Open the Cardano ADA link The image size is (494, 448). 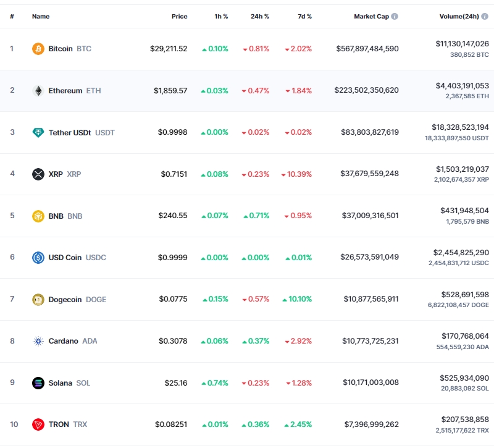[73, 341]
